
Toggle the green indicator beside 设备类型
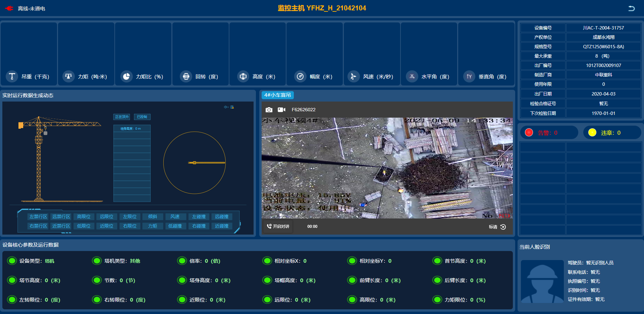tap(12, 261)
